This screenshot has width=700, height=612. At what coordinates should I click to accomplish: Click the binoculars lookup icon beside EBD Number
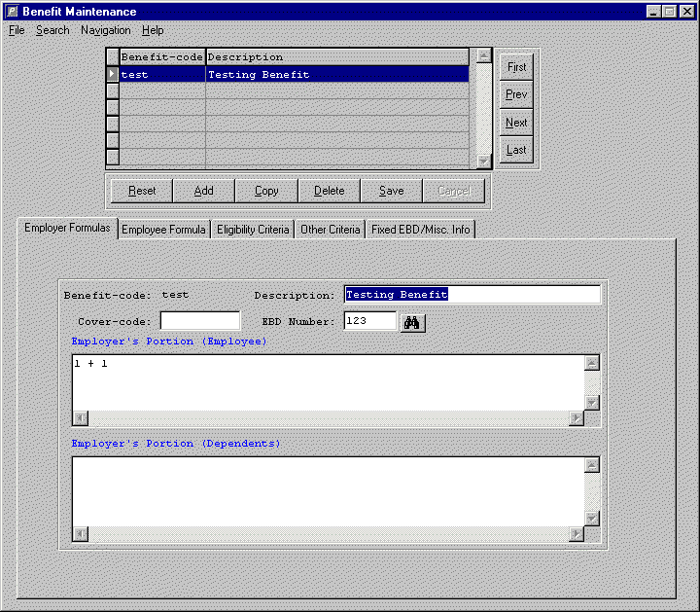[413, 322]
